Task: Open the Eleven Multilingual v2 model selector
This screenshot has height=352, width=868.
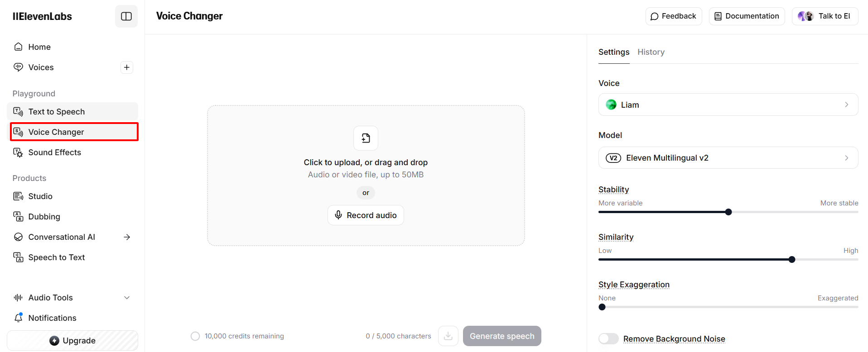Action: [x=728, y=158]
